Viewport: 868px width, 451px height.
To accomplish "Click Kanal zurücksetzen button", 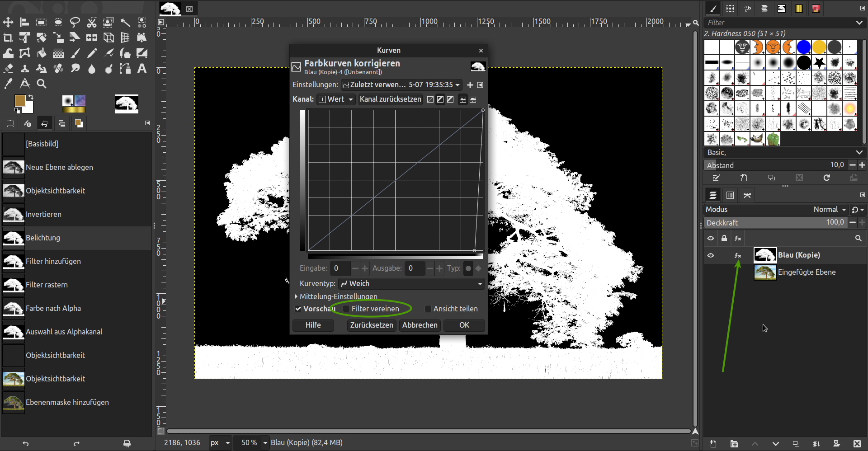I will (391, 99).
